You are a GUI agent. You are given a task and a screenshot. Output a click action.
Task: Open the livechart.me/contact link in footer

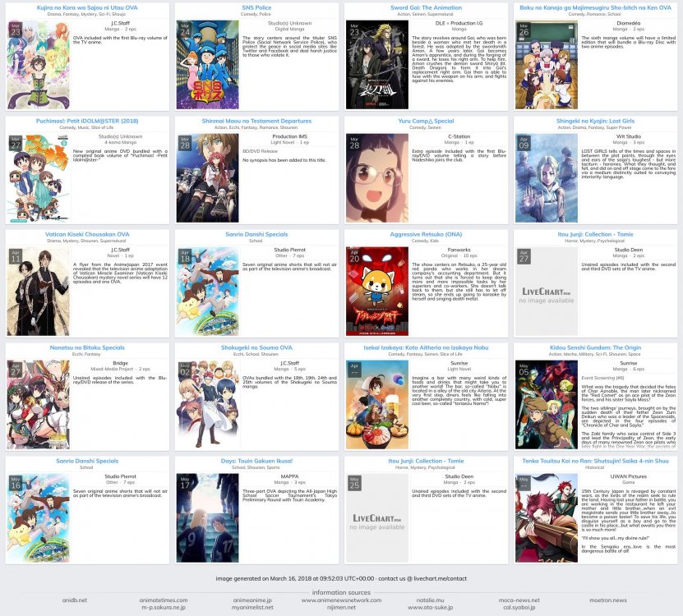(440, 578)
